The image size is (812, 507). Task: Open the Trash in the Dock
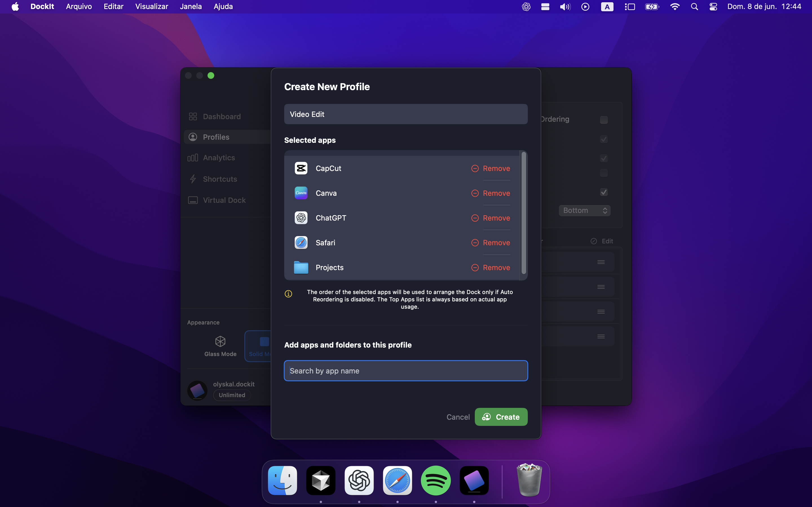tap(529, 481)
